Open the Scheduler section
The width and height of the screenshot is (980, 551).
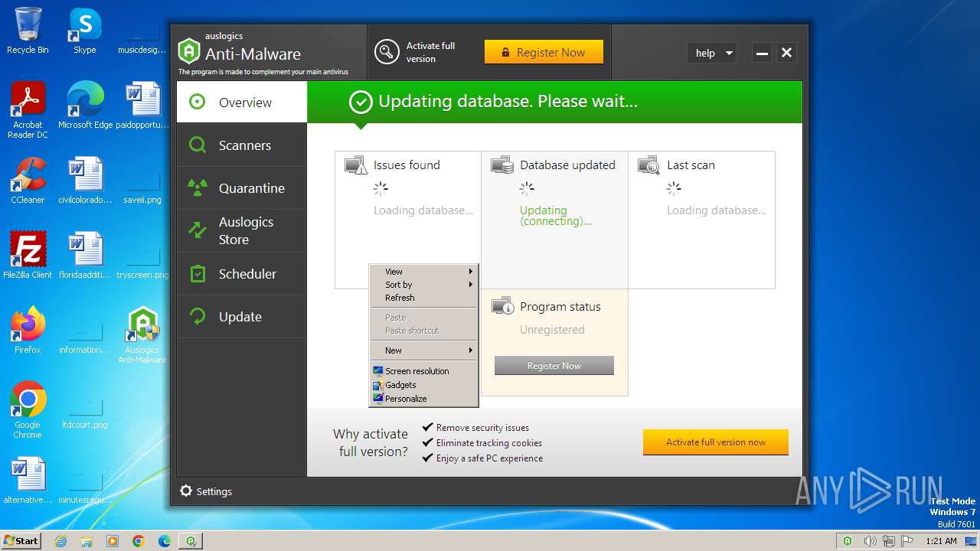click(242, 273)
